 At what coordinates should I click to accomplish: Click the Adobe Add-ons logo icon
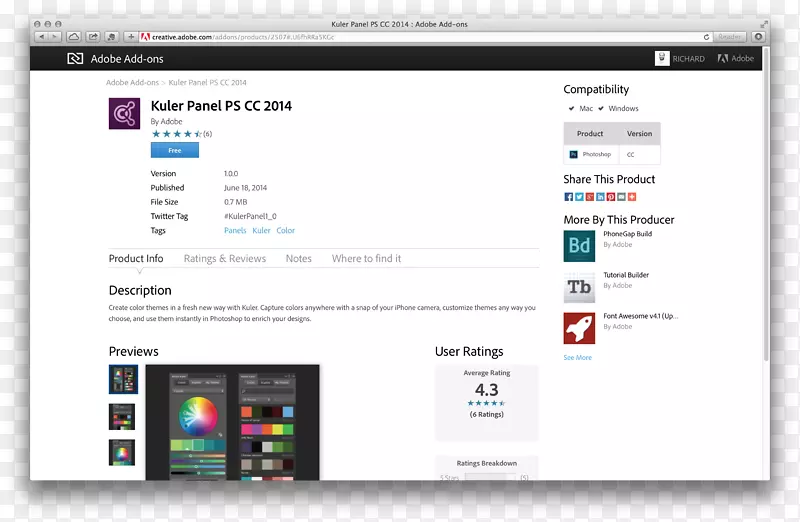(75, 59)
